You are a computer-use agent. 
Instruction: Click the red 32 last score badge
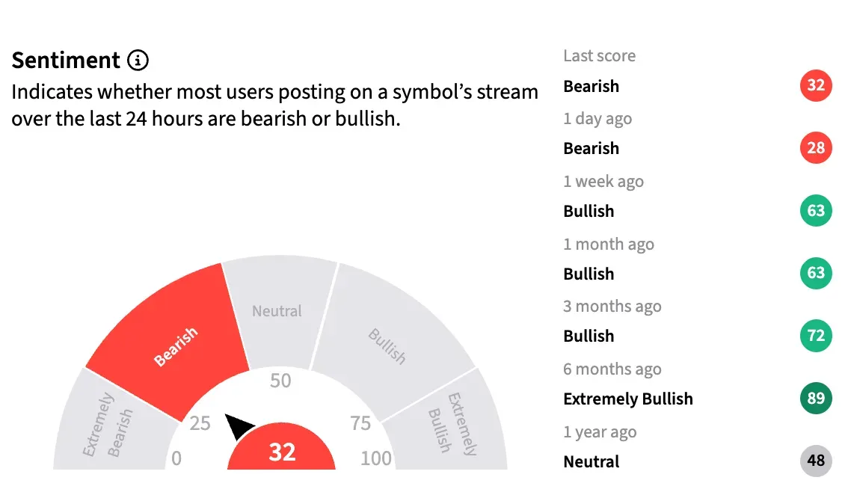815,85
